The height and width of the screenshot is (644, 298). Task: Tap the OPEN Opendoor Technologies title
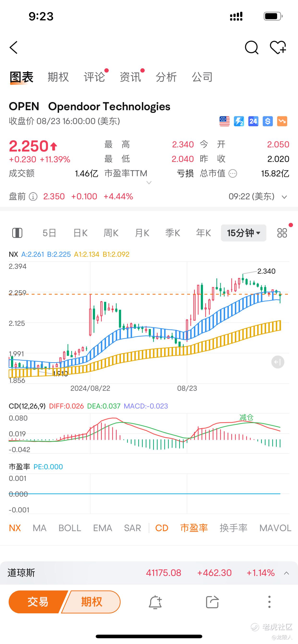click(x=89, y=107)
